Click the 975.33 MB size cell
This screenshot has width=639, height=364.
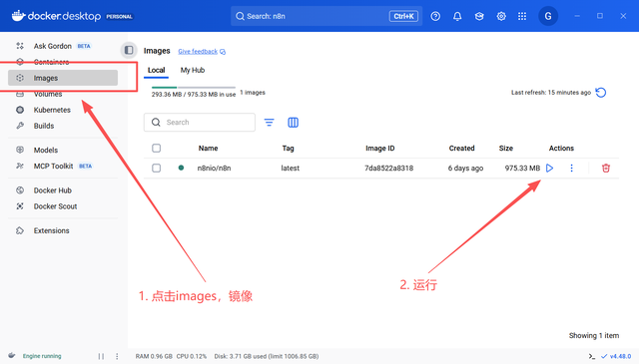(x=522, y=168)
